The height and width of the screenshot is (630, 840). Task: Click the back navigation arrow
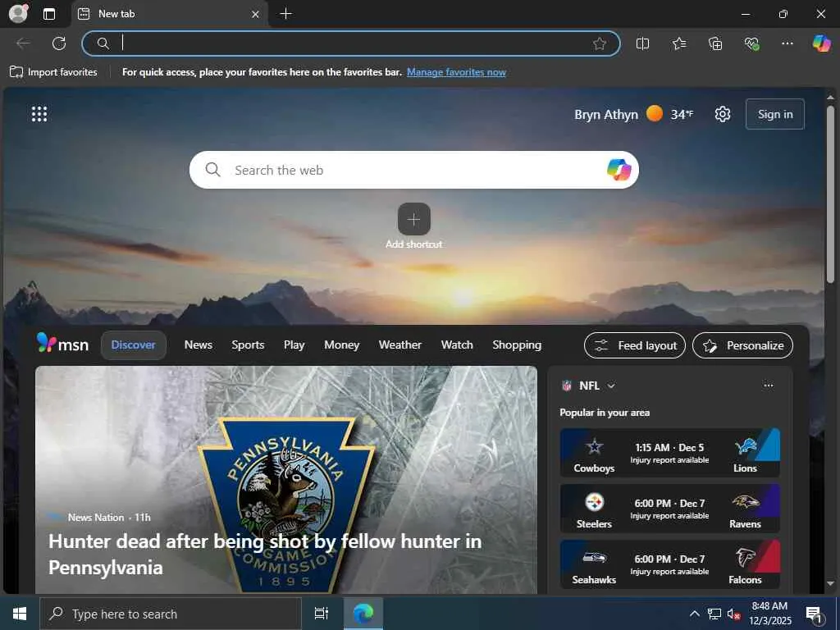coord(23,43)
